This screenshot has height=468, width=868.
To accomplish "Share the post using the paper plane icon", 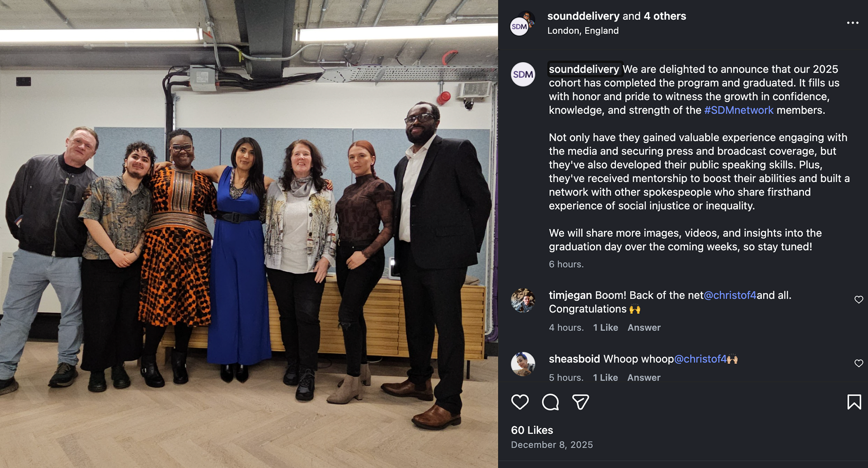I will tap(580, 402).
